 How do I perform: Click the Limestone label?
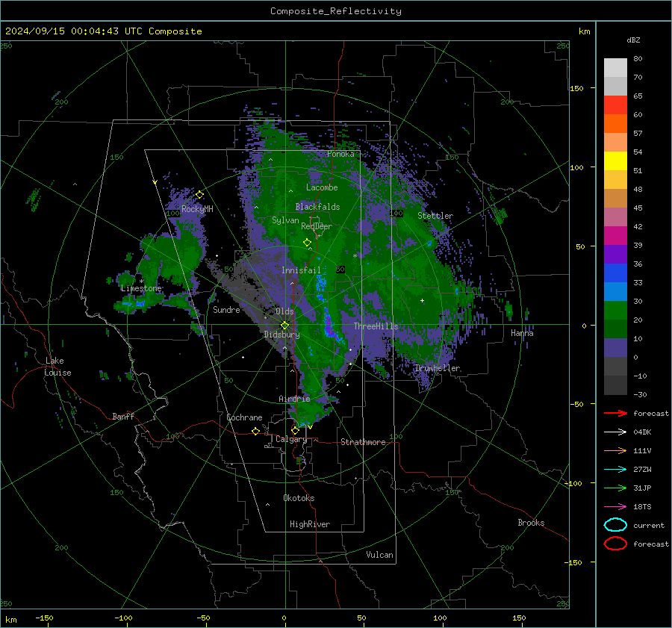(x=141, y=288)
